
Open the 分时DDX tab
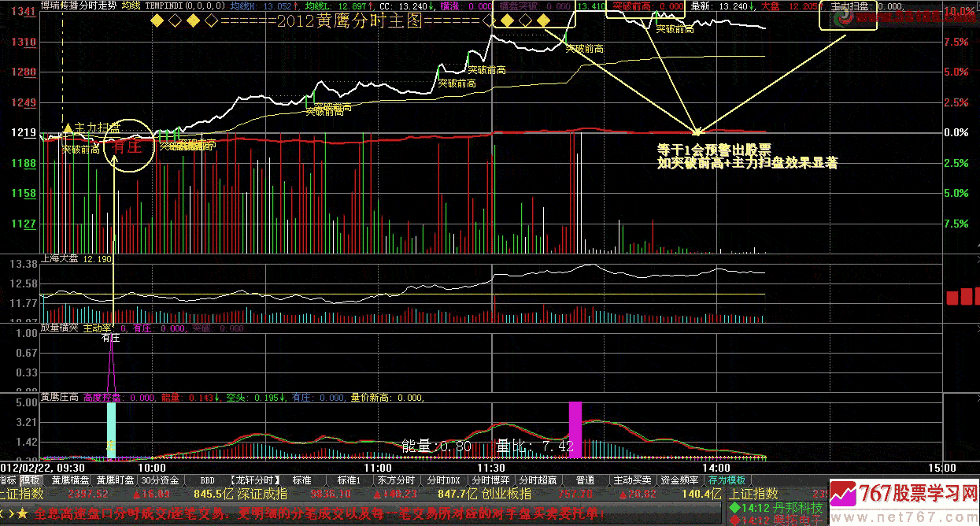pos(443,480)
